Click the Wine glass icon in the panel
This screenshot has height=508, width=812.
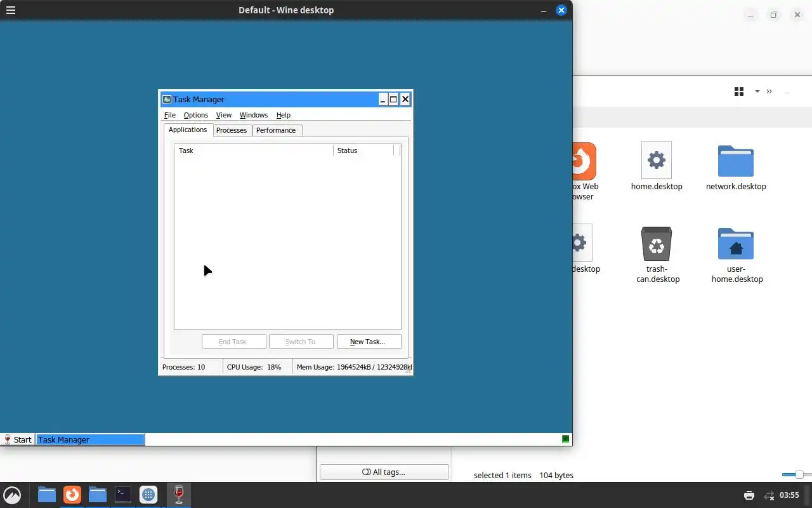[179, 495]
